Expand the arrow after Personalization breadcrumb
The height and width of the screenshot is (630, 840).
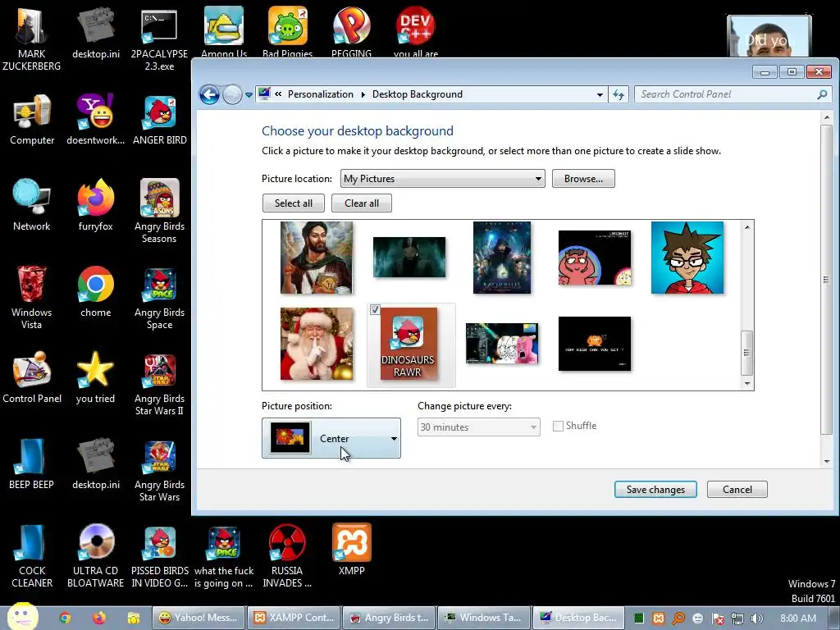pos(363,95)
